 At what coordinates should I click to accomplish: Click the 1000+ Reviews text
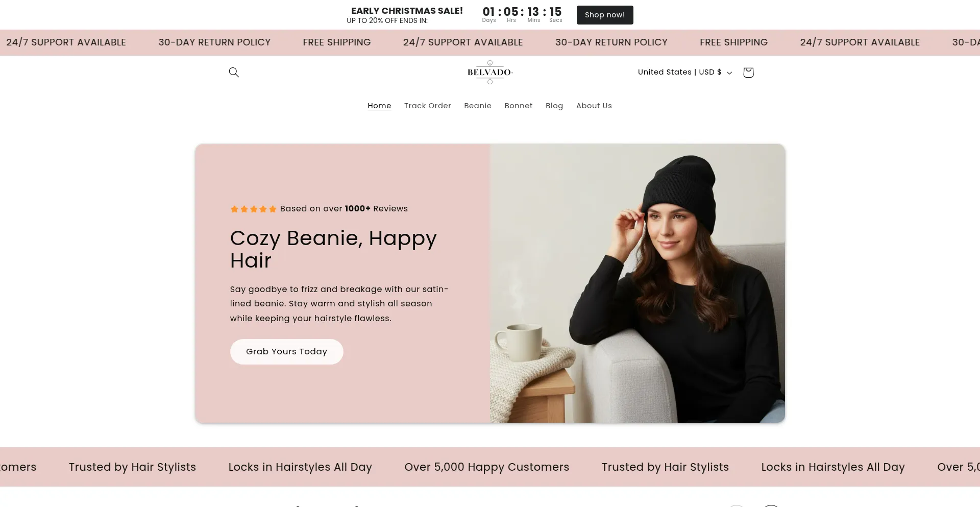[x=376, y=209]
